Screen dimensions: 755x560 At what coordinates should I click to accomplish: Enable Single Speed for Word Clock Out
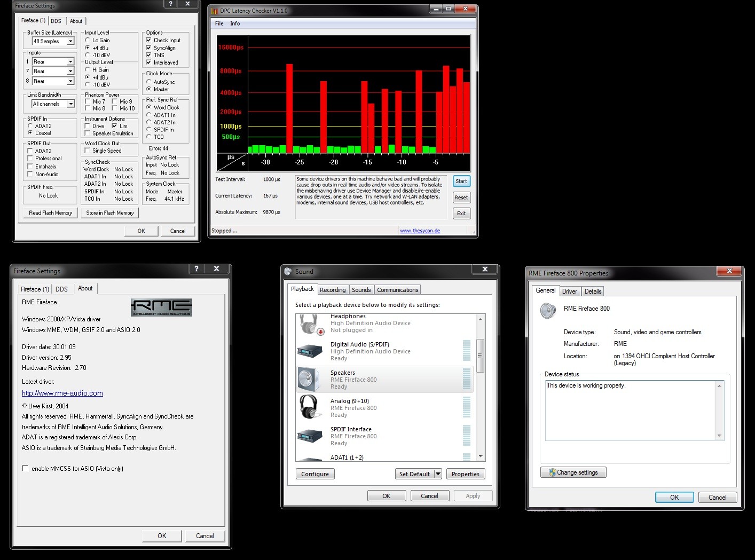[88, 151]
